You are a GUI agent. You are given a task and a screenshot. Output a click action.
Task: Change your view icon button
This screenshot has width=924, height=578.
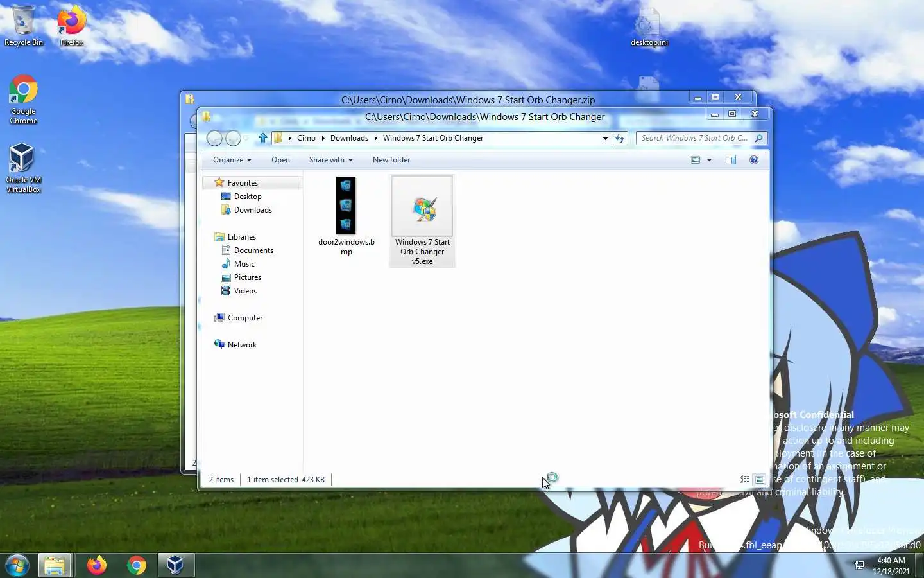tap(696, 160)
